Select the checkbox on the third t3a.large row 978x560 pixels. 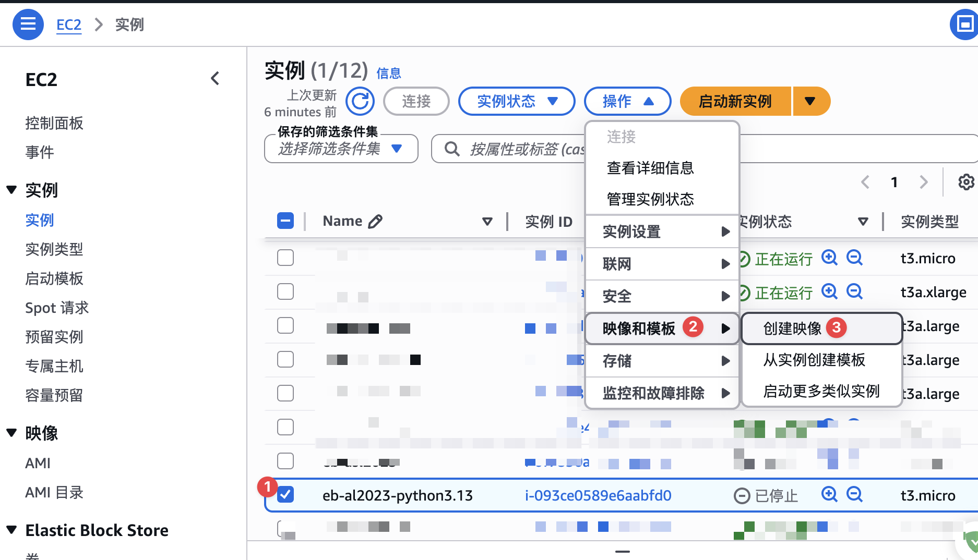tap(285, 393)
